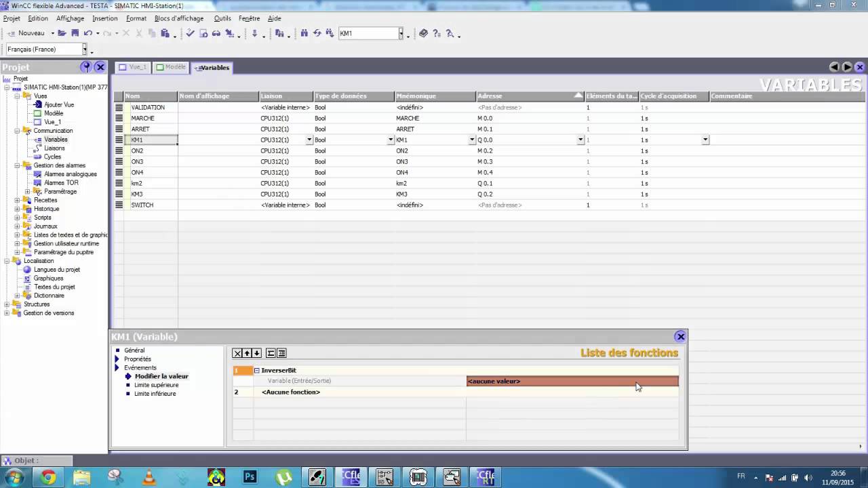Screen dimensions: 868x488
Task: Select Ajouter Vue in project tree
Action: coord(59,105)
